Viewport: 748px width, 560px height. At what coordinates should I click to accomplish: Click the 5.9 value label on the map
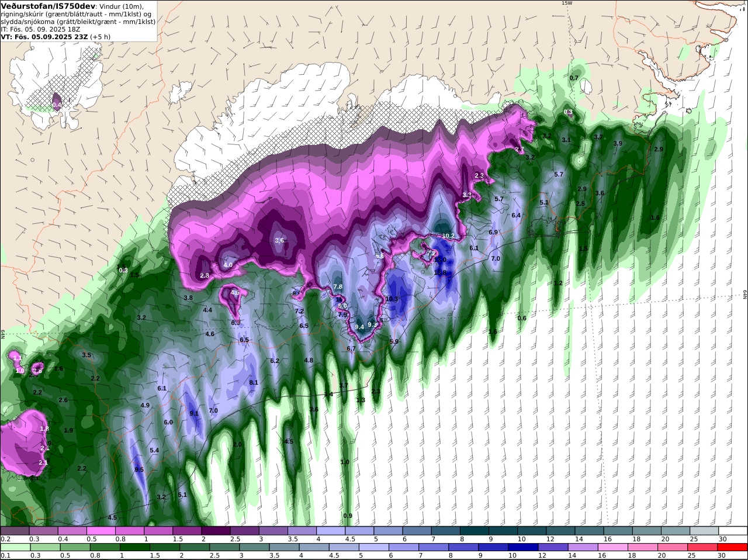pos(394,341)
